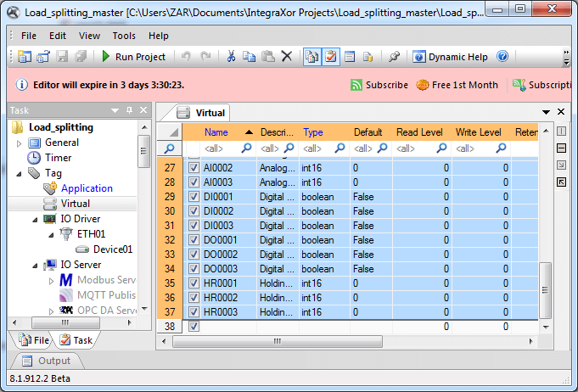578x392 pixels.
Task: Toggle the Task pane toolbar icon
Action: click(331, 57)
